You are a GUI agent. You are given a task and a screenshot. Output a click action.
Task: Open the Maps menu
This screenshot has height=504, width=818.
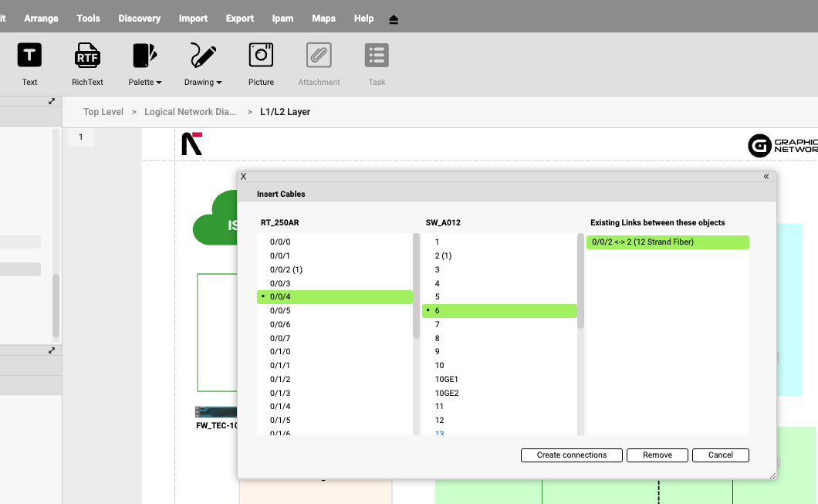323,19
